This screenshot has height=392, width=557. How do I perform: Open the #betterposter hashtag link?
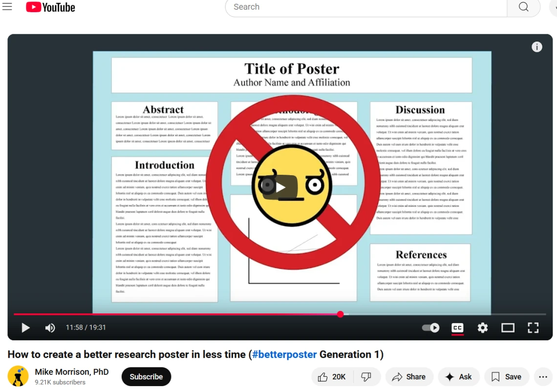(284, 354)
